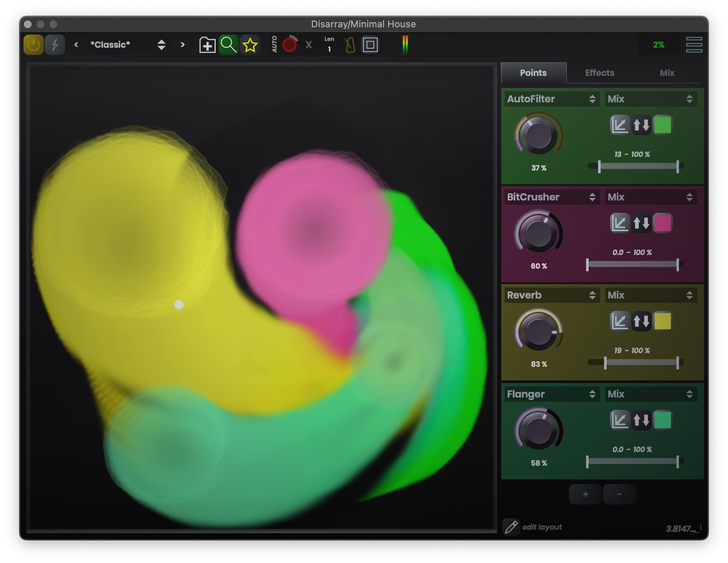Switch to the Effects tab
Screen dimensions: 728x563
click(599, 73)
